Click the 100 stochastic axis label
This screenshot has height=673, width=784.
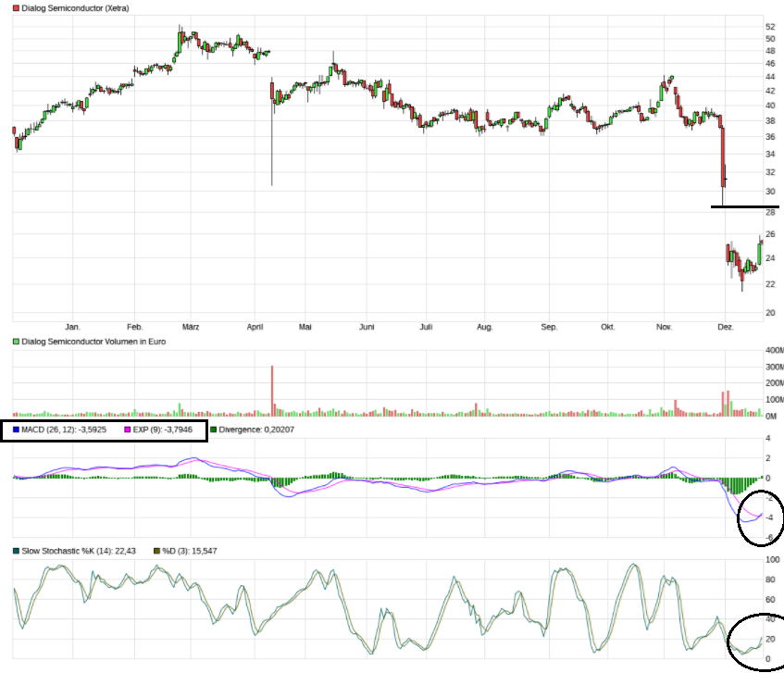pos(773,559)
